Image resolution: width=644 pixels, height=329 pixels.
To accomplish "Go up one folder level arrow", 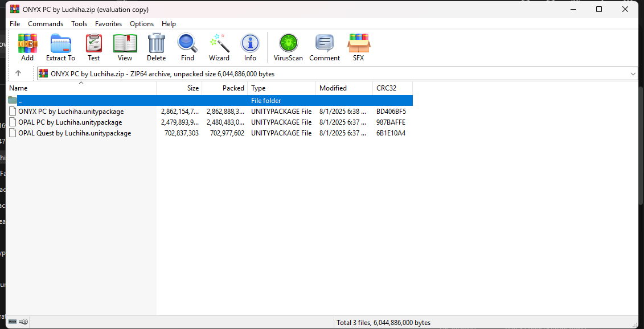I will point(18,73).
